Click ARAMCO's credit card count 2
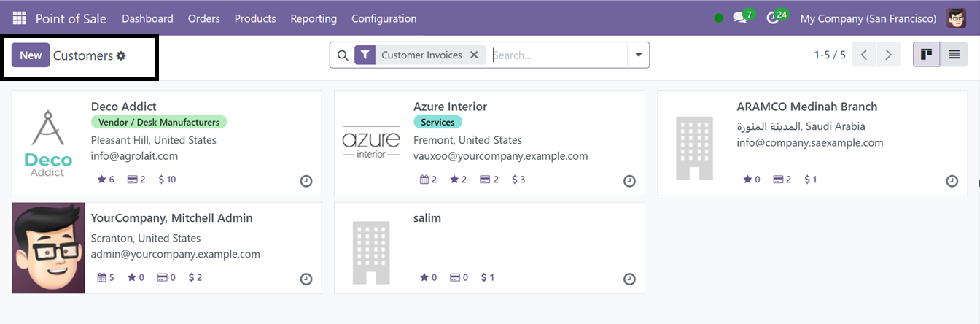 click(782, 179)
